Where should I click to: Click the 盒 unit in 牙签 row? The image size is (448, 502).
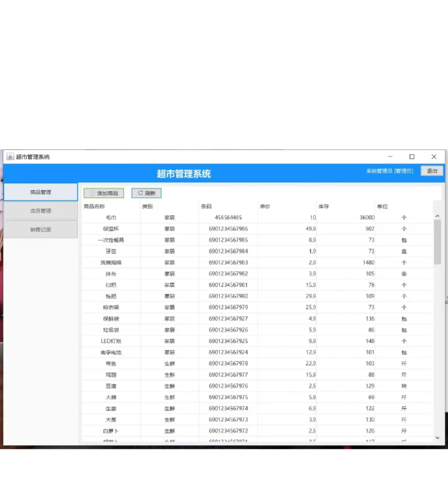pyautogui.click(x=404, y=251)
